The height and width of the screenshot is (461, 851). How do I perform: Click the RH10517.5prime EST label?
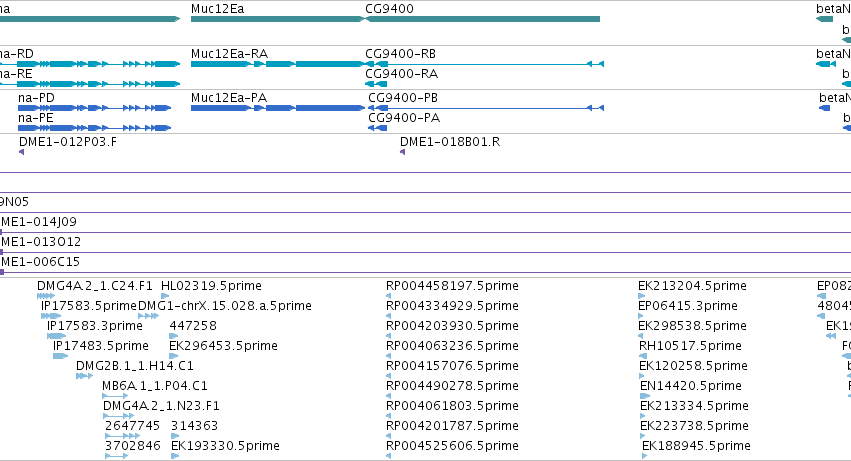coord(690,346)
